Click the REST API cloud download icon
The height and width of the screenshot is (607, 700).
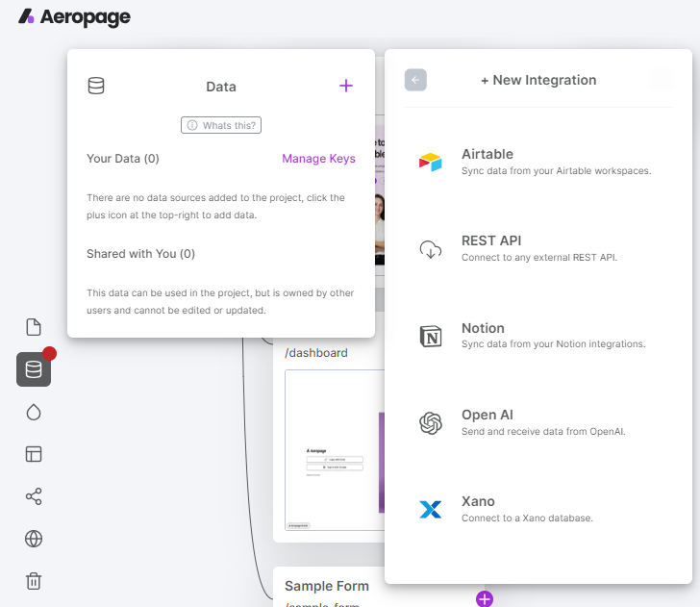coord(431,249)
